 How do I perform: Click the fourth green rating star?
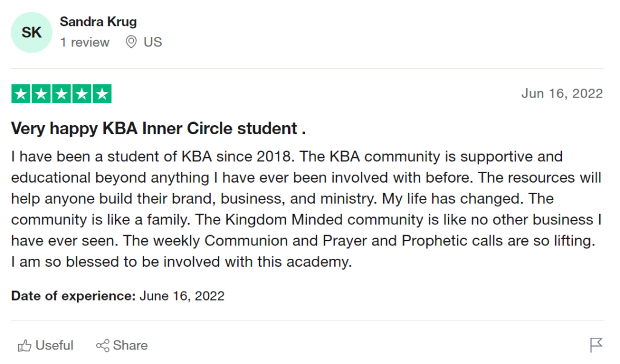tap(81, 94)
